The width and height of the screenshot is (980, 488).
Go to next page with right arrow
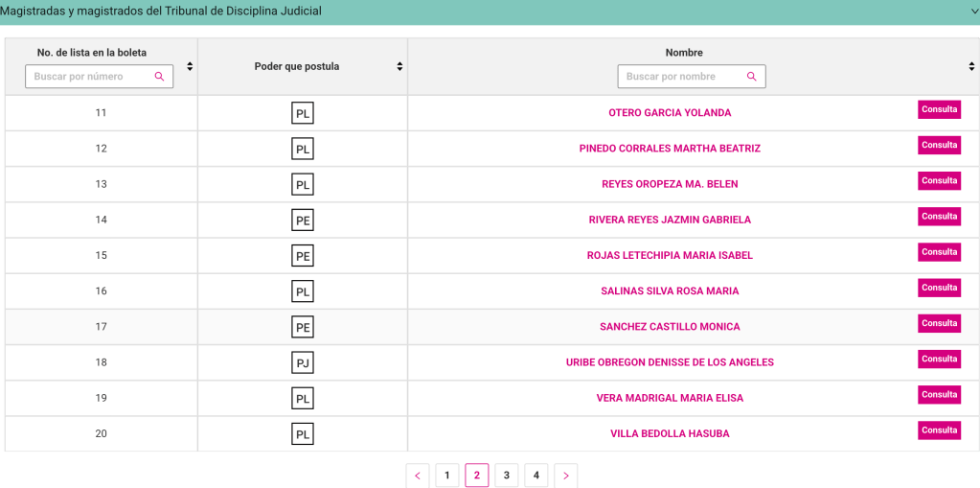566,476
